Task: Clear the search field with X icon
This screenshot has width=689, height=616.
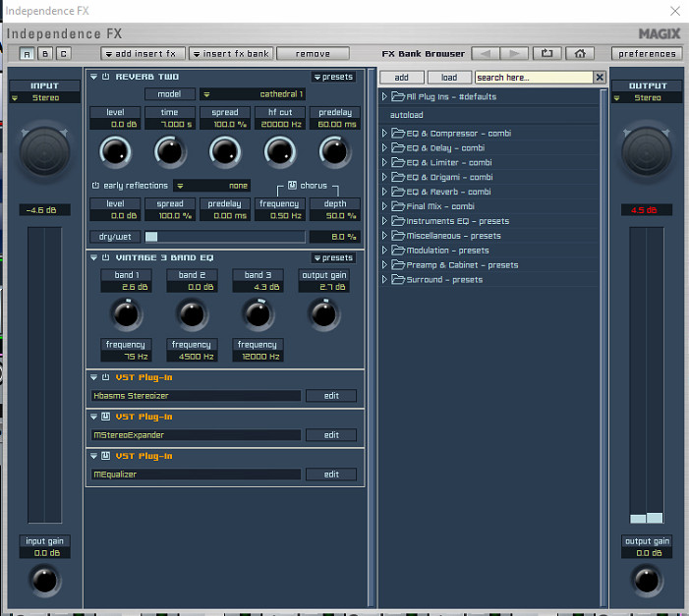Action: (x=600, y=77)
